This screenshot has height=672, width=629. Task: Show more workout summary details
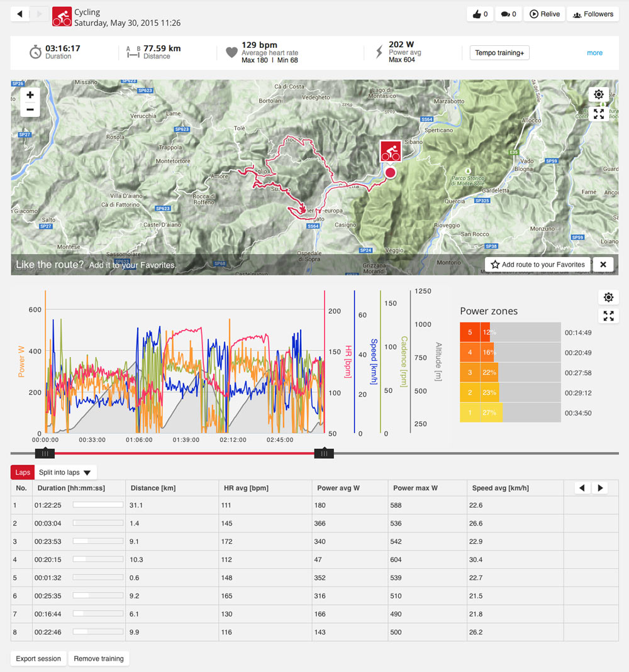click(x=594, y=53)
